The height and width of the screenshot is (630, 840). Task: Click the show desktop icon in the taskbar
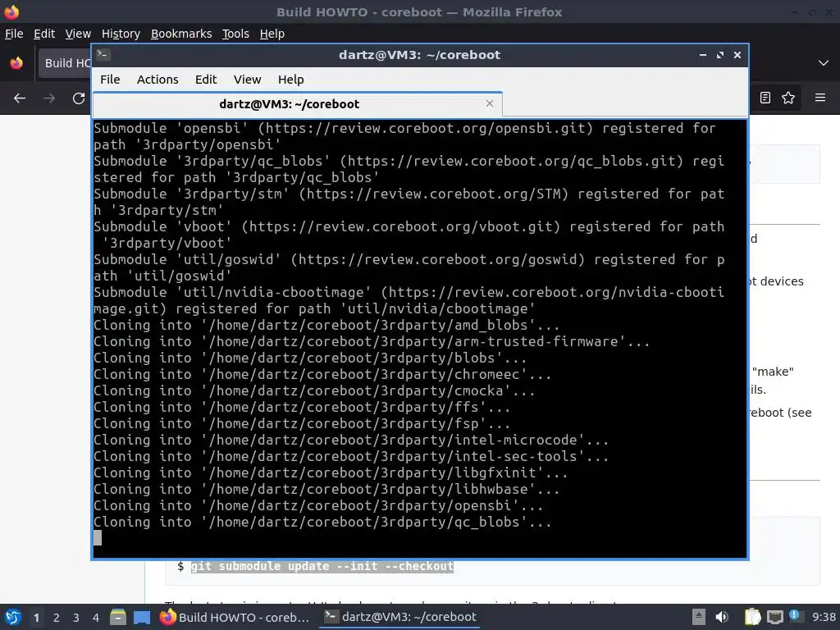click(x=142, y=617)
